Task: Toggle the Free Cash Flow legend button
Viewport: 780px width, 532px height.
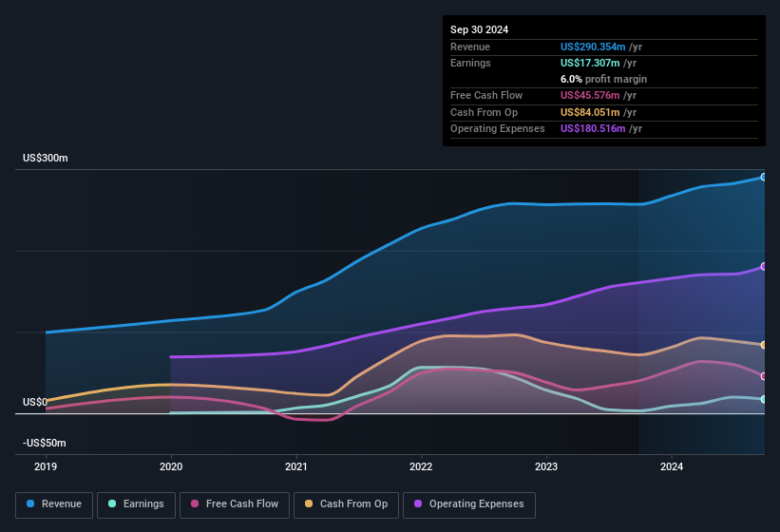Action: click(x=235, y=504)
